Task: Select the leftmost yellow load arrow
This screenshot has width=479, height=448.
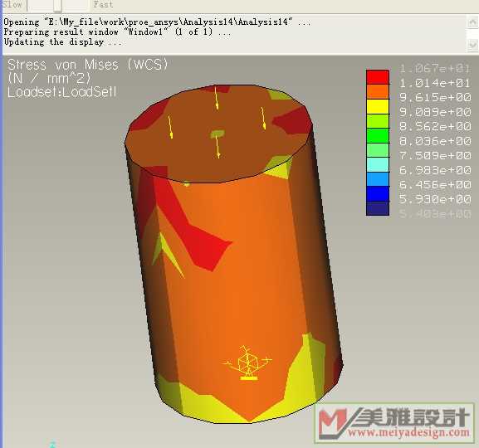Action: click(170, 127)
